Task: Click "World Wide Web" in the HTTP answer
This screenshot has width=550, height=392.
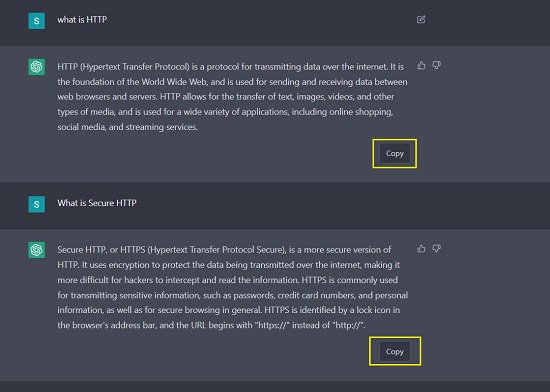Action: tap(174, 82)
